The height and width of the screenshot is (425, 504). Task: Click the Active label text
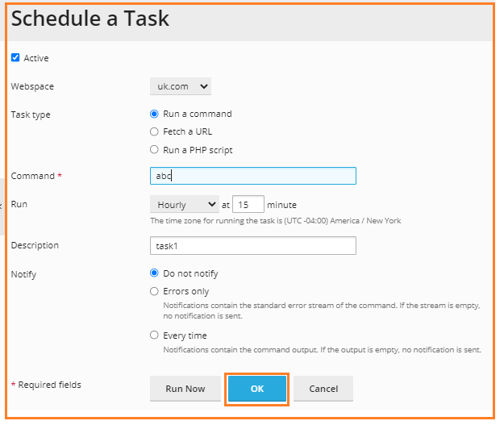coord(36,58)
